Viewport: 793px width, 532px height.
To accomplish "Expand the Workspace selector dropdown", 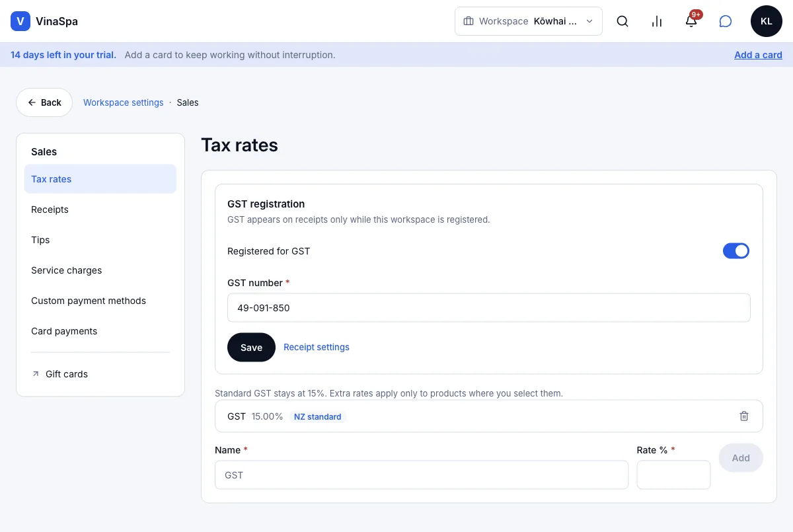I will pyautogui.click(x=529, y=21).
